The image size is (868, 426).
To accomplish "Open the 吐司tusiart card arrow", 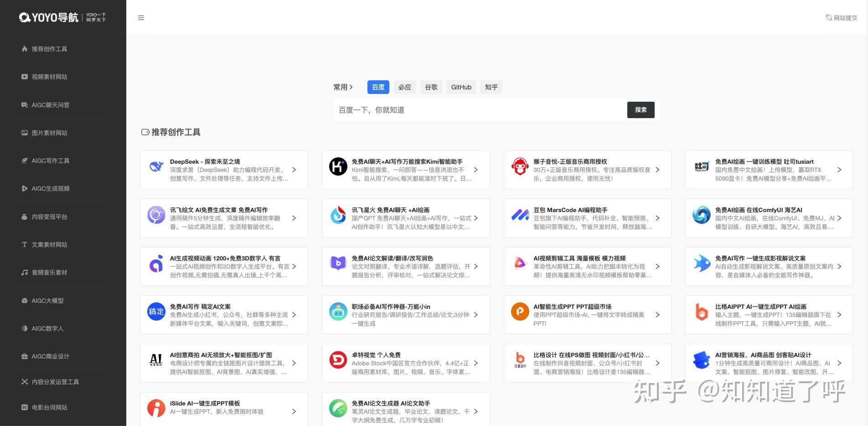I will (x=839, y=170).
